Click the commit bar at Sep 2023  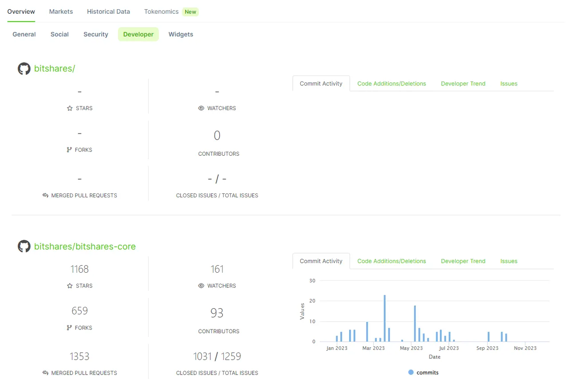click(489, 337)
